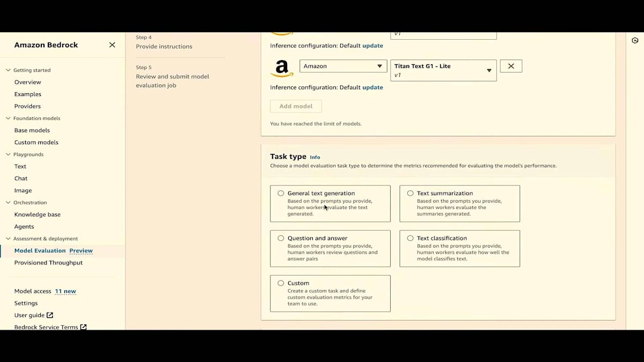Click the Preview link beside Model Evaluation

(81, 250)
